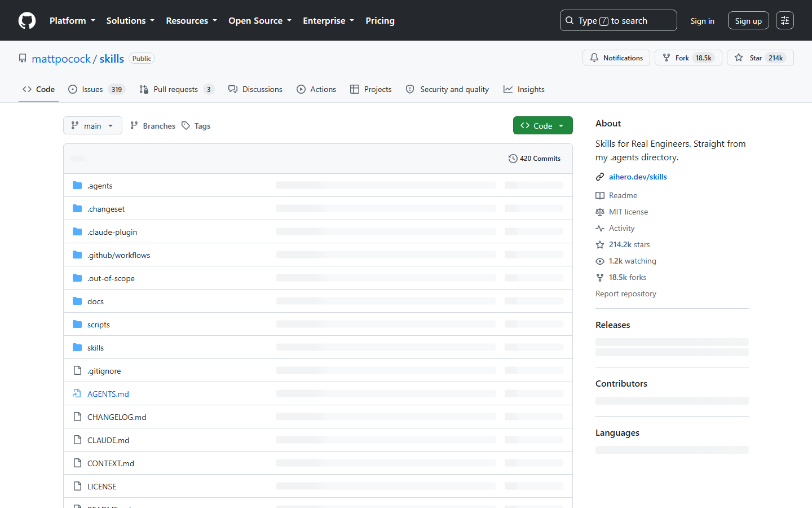This screenshot has height=508, width=812.
Task: Open the appearance settings icon beside Sign up
Action: 785,20
